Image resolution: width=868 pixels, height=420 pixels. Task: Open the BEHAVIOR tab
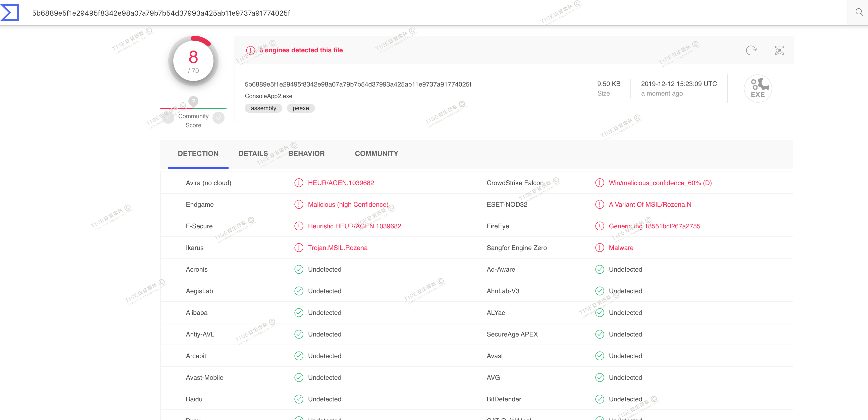(x=306, y=153)
